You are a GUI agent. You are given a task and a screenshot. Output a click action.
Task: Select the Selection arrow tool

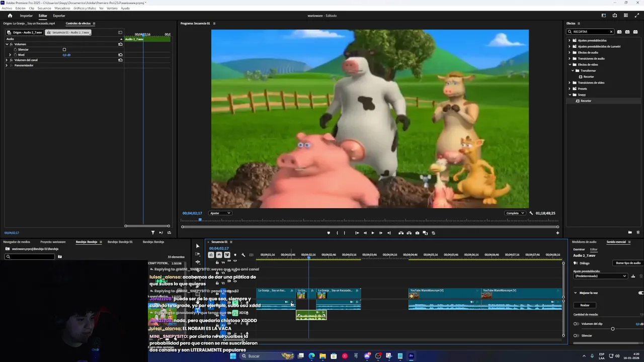tap(197, 246)
